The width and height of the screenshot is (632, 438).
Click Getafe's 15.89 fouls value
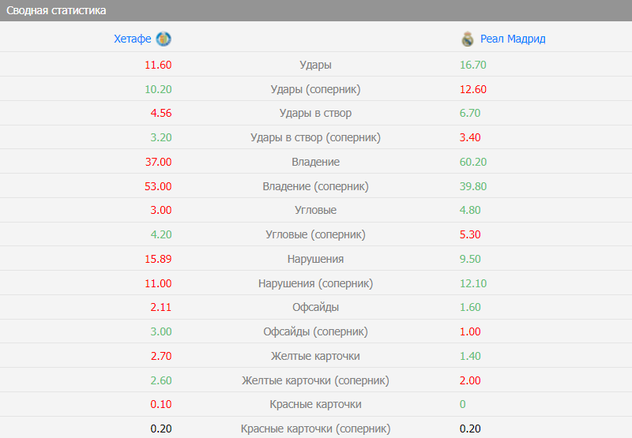click(159, 259)
